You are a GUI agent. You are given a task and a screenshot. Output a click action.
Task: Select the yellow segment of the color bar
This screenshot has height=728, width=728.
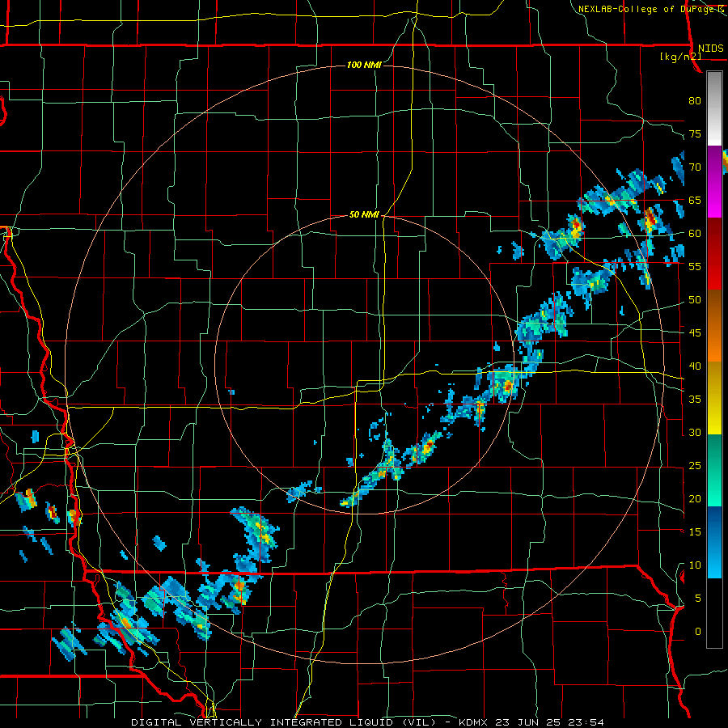coord(714,398)
